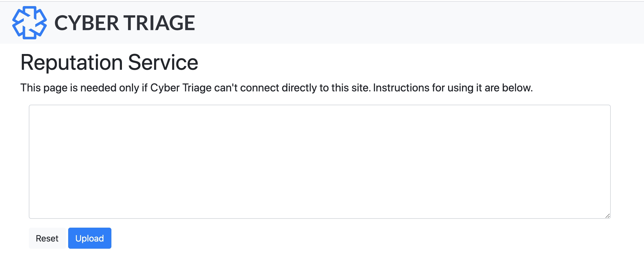Click the word CYBER in the header

pyautogui.click(x=87, y=23)
